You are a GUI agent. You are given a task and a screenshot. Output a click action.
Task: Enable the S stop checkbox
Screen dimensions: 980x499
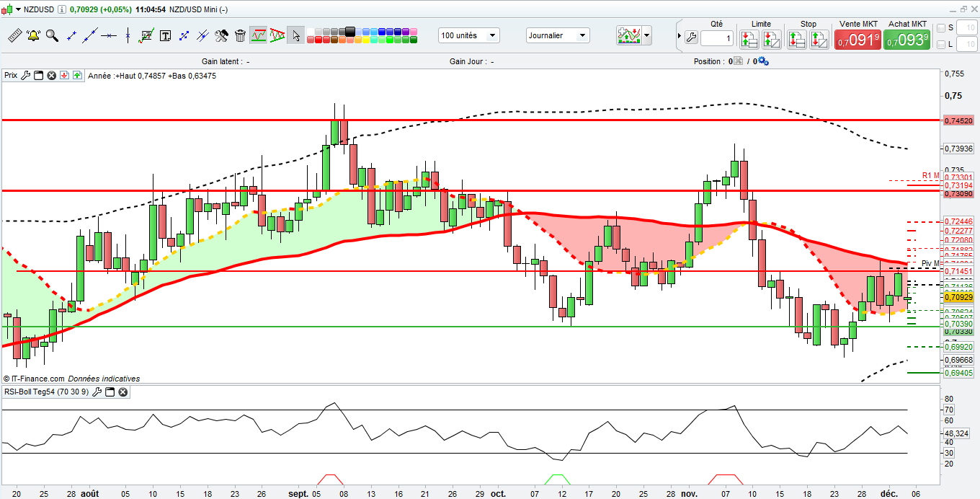(x=940, y=28)
